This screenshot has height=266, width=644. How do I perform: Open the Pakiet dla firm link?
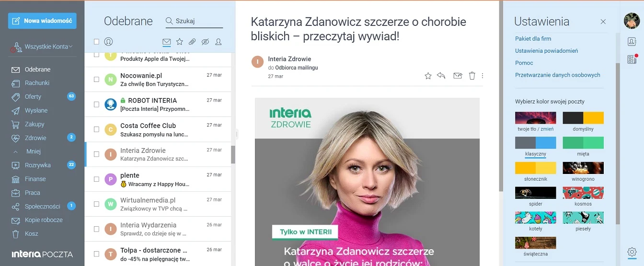(x=533, y=39)
